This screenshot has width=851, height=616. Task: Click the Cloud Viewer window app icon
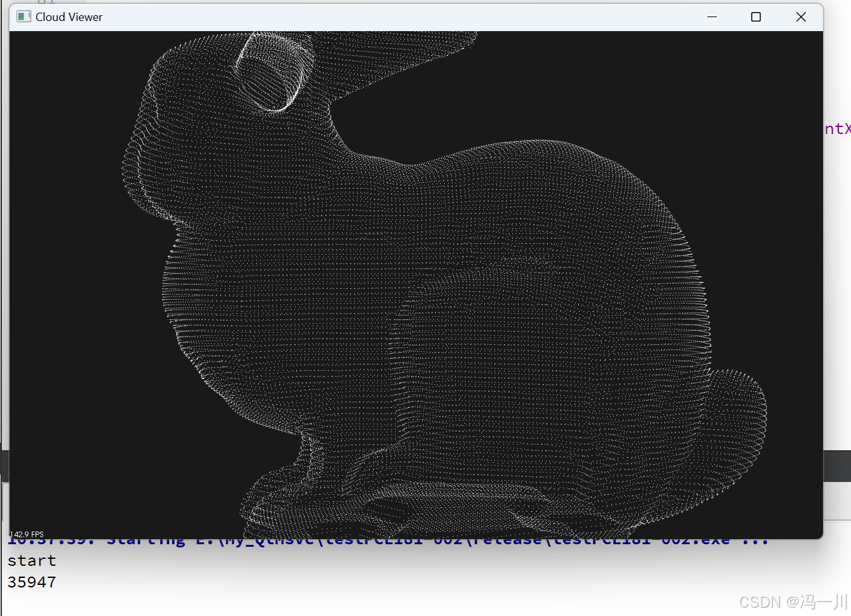[x=24, y=17]
